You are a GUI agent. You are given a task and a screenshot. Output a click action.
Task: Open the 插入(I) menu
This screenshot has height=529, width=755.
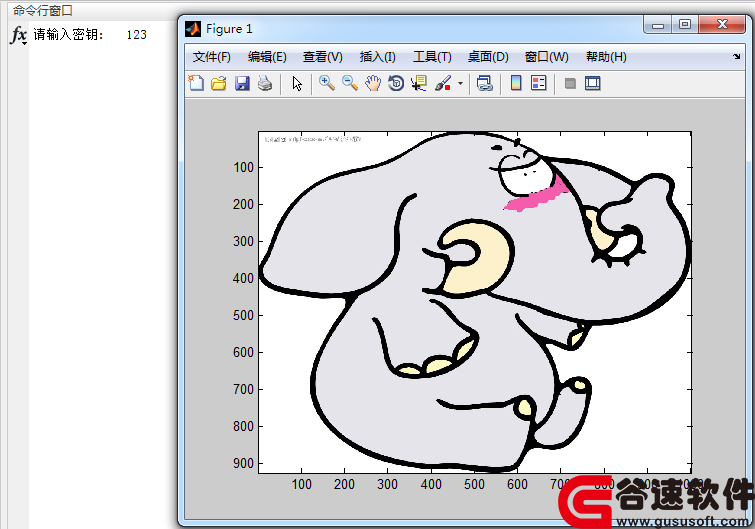tap(378, 57)
